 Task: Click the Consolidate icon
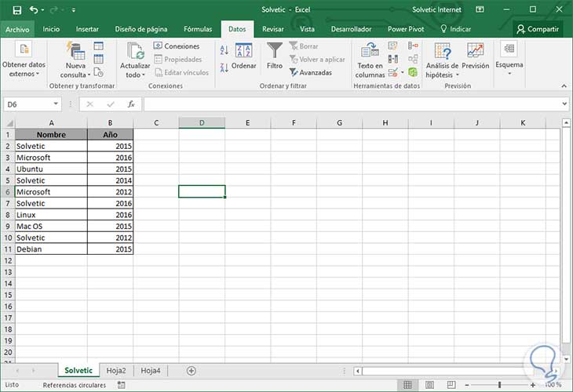[x=413, y=46]
